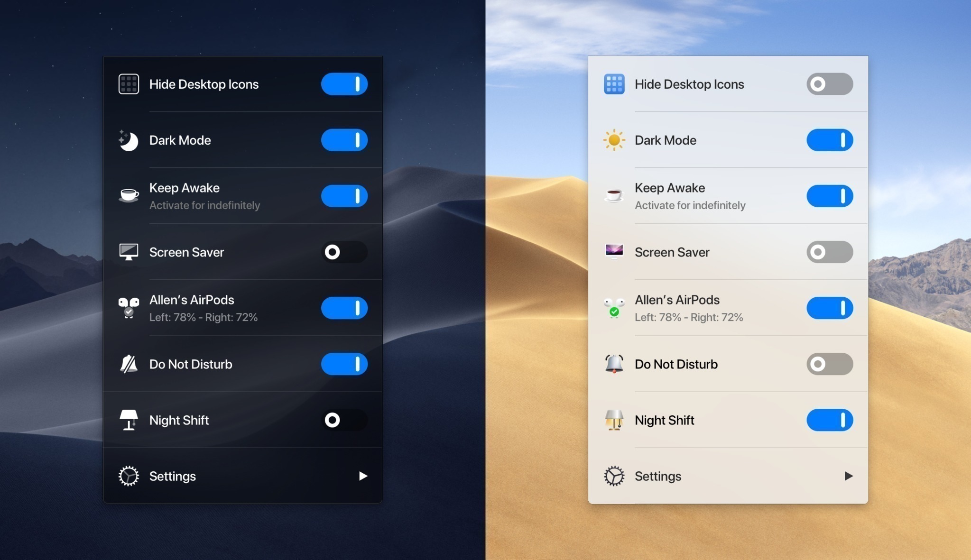
Task: Click the moon icon in dark panel
Action: (x=128, y=140)
